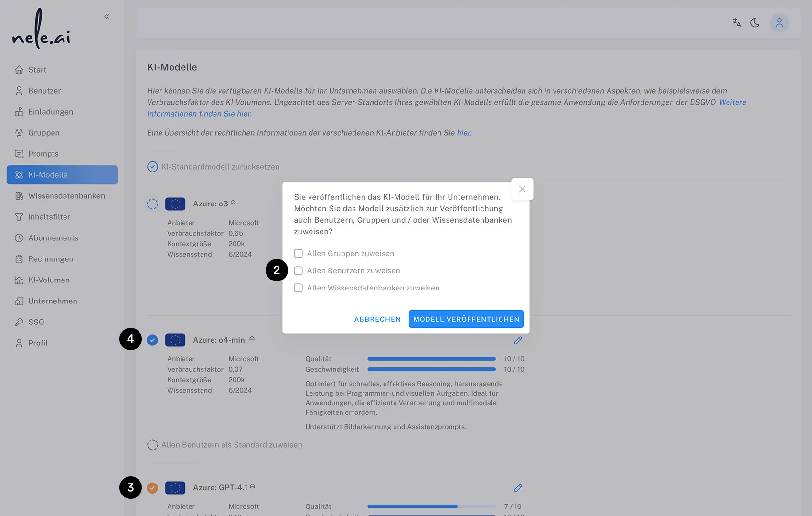This screenshot has width=812, height=516.
Task: Click the Einladungen icon in sidebar
Action: click(19, 112)
